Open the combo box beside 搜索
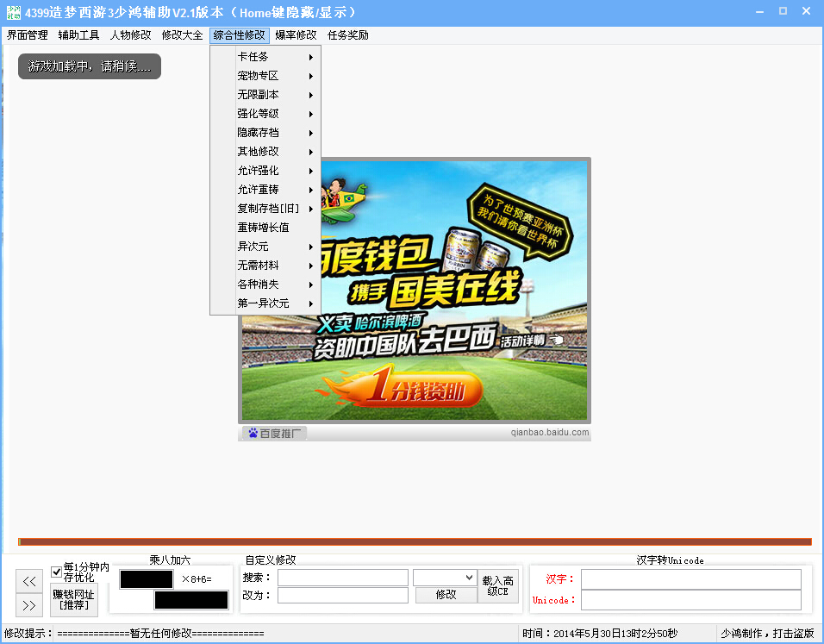Viewport: 824px width, 644px height. pyautogui.click(x=445, y=578)
